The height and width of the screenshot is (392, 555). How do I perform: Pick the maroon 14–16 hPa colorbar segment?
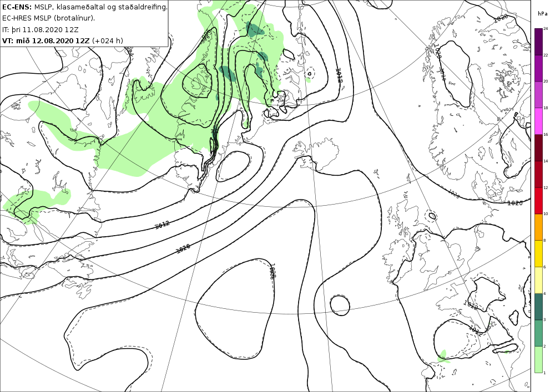click(538, 147)
